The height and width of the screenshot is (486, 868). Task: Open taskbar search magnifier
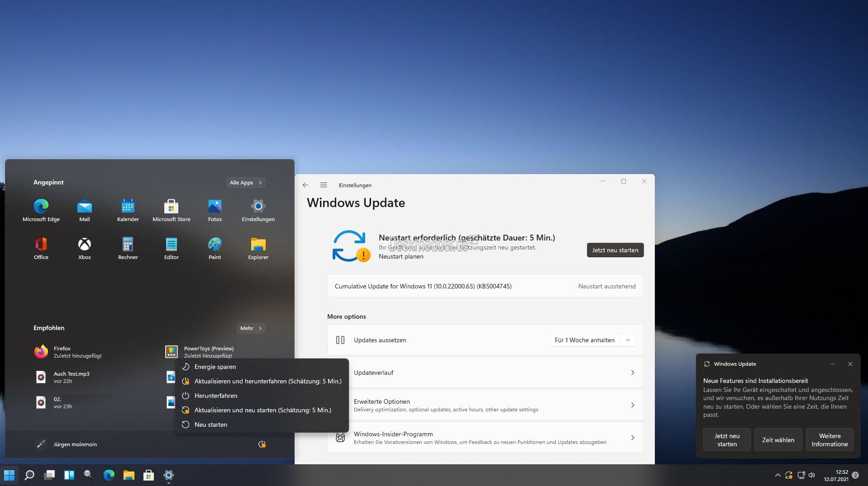(x=29, y=475)
